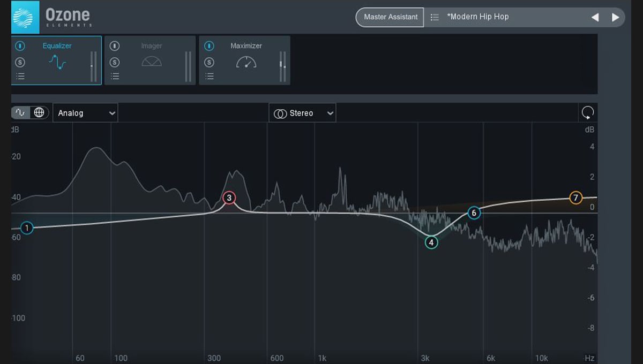Viewport: 643px width, 364px height.
Task: Switch to the Imager module tab
Action: [x=150, y=60]
